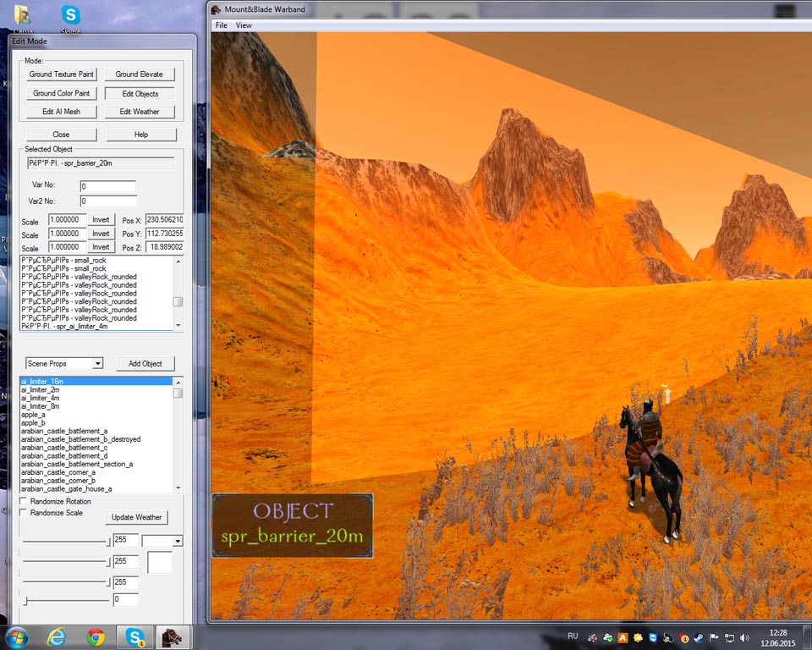Enable the Randomize Rotation checkbox
Screen dimensions: 812x650
coord(23,502)
